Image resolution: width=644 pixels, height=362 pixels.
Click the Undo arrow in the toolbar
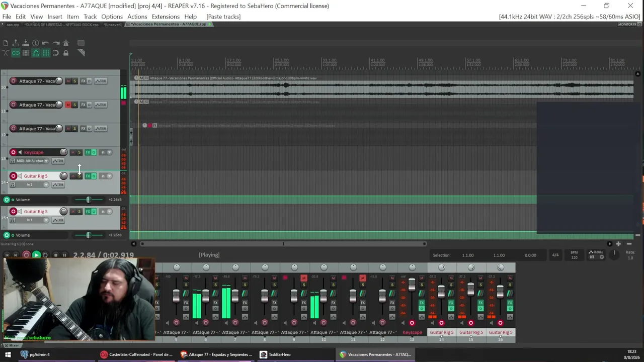coord(46,43)
